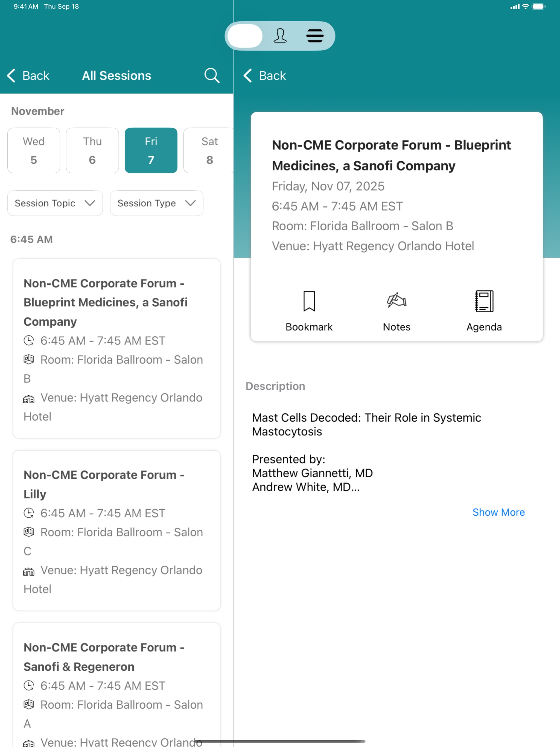Open the Lilly corporate forum session card

click(x=116, y=530)
